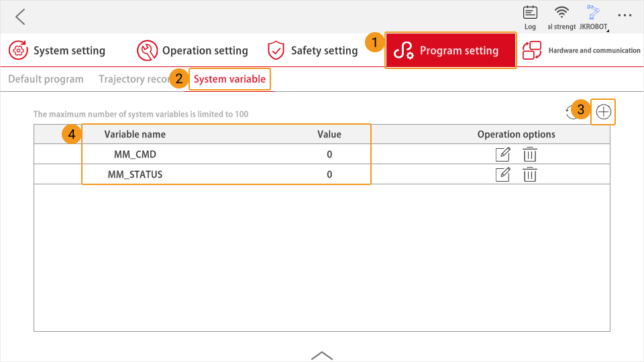Open the Trajectory record sub-tab

[x=132, y=79]
